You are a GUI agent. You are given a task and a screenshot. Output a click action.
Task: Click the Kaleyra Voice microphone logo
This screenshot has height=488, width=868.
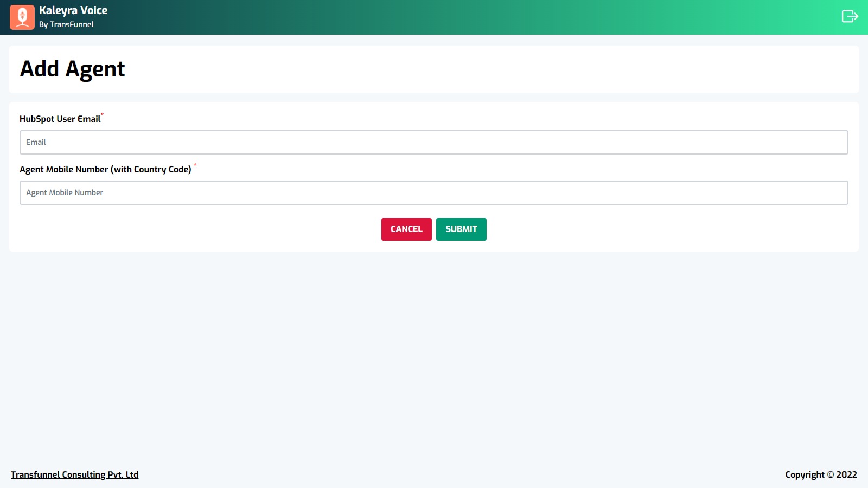[22, 17]
